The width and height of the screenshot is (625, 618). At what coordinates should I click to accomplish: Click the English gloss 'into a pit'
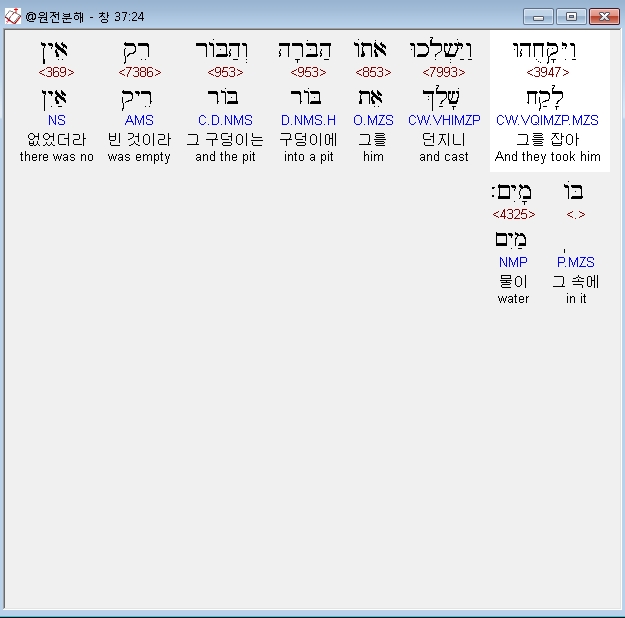pyautogui.click(x=309, y=157)
